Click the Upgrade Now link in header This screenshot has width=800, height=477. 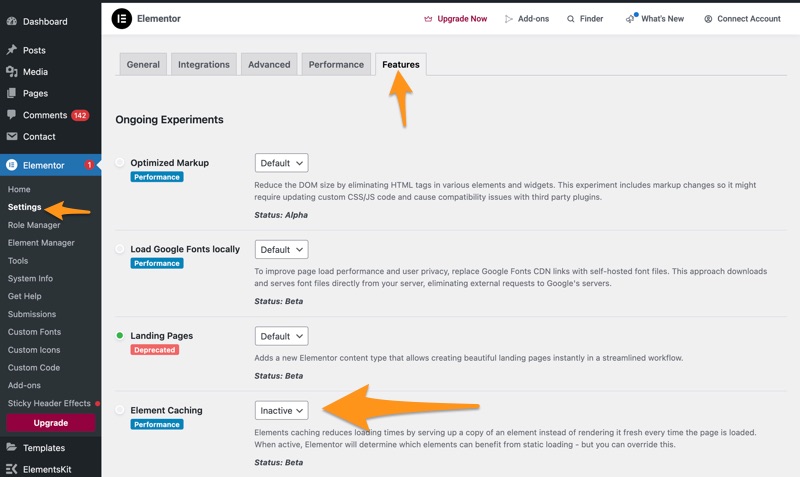(462, 19)
